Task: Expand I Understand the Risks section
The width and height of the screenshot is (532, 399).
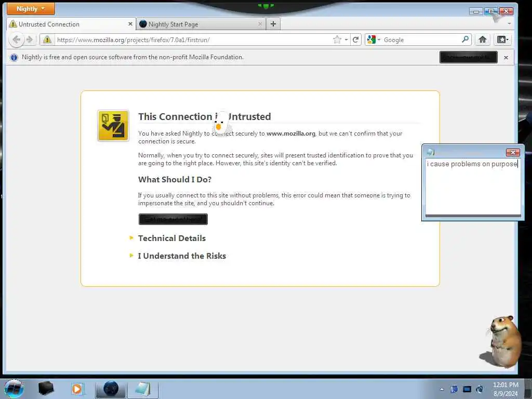Action: [181, 256]
